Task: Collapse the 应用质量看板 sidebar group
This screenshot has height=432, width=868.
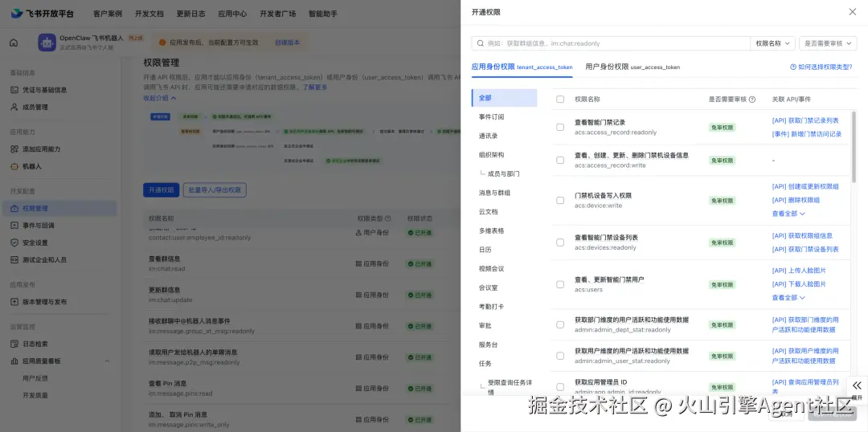Action: (107, 361)
